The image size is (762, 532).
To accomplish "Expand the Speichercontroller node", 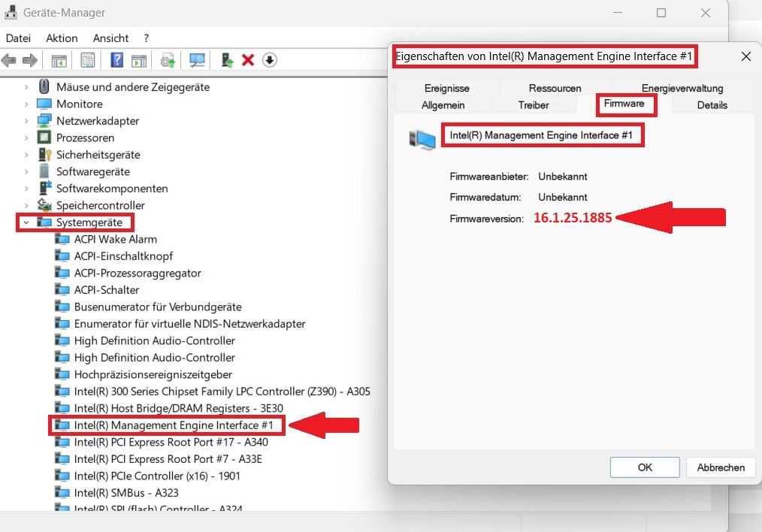I will click(x=26, y=205).
